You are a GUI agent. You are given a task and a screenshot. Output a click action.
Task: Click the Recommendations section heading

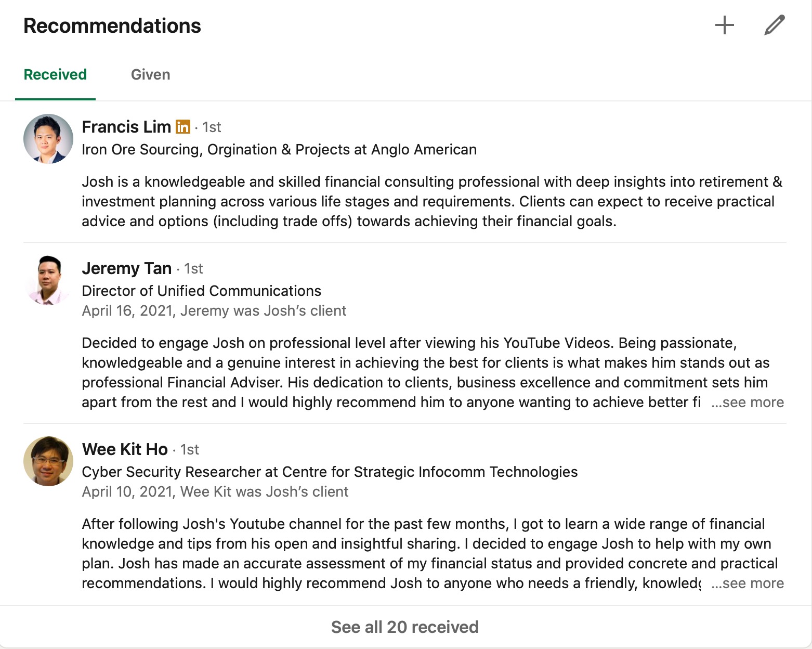coord(112,26)
